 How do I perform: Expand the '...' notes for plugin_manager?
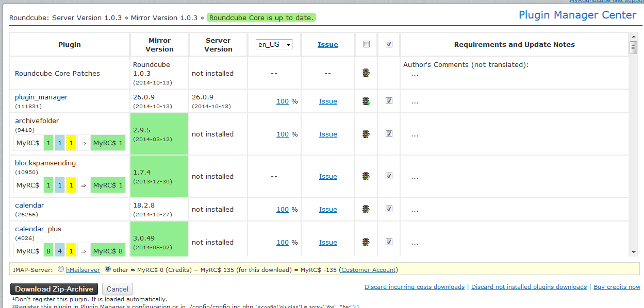415,101
